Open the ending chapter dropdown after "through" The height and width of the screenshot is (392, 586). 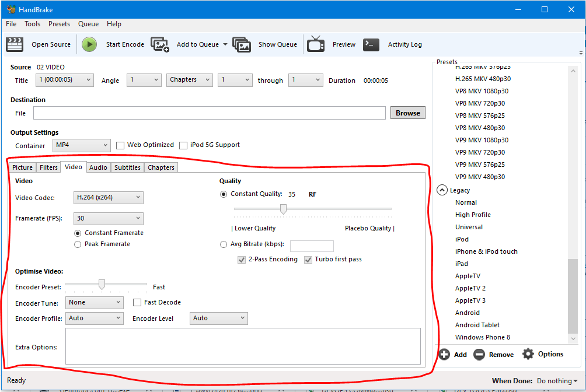306,79
